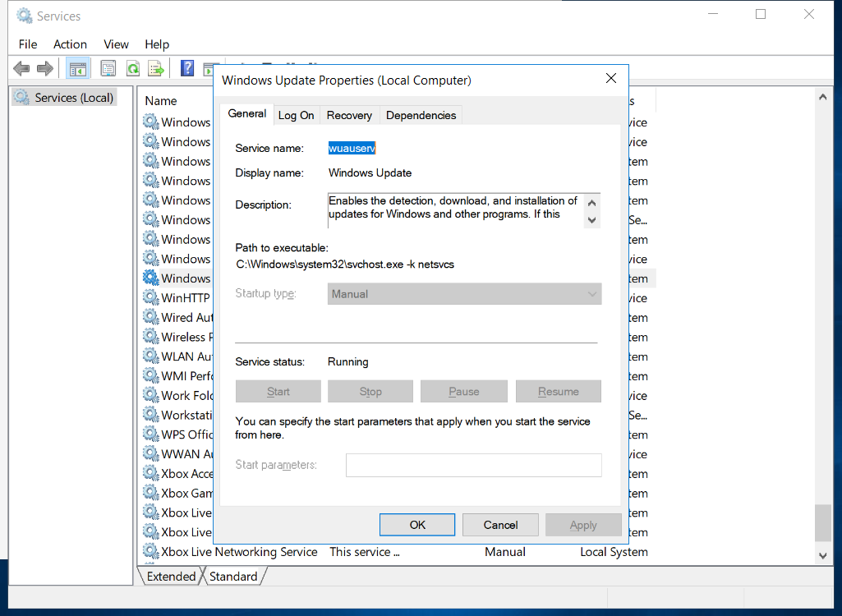Click the services list scrollbar down arrow
This screenshot has height=616, width=842.
(x=822, y=556)
